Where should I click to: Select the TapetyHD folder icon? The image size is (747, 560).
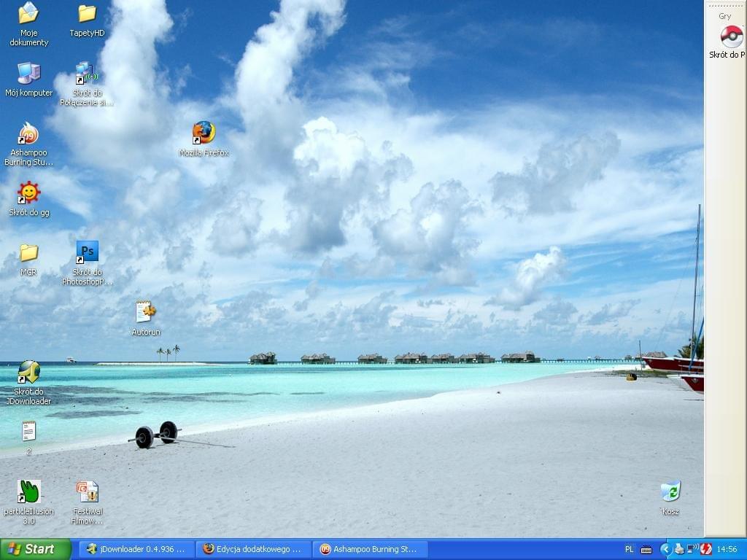tap(87, 14)
